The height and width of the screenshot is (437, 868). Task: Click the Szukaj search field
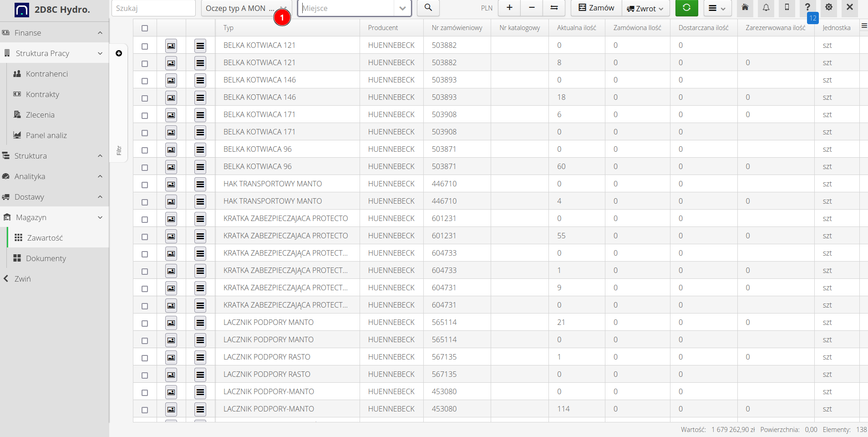[x=153, y=8]
